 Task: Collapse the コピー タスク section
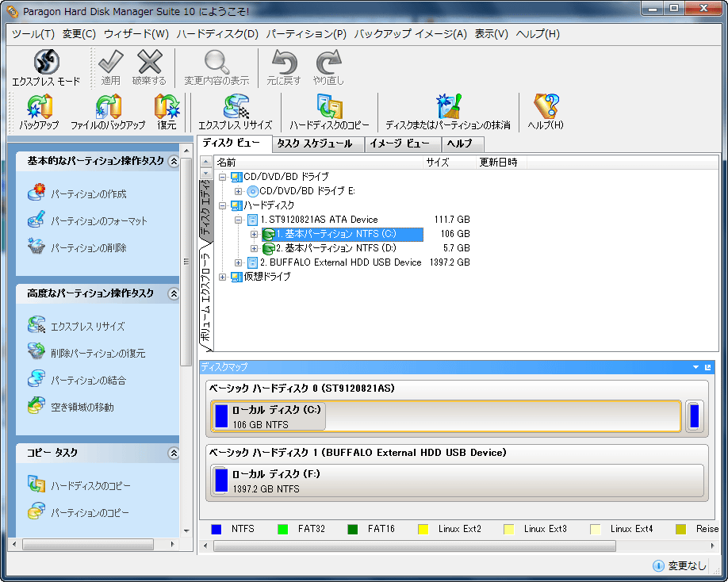(x=174, y=453)
